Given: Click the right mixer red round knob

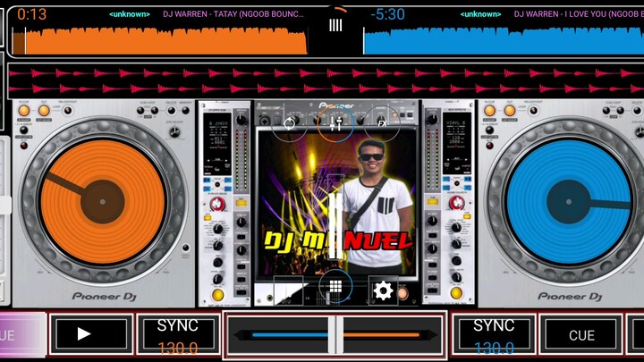Looking at the screenshot, I should 456,202.
